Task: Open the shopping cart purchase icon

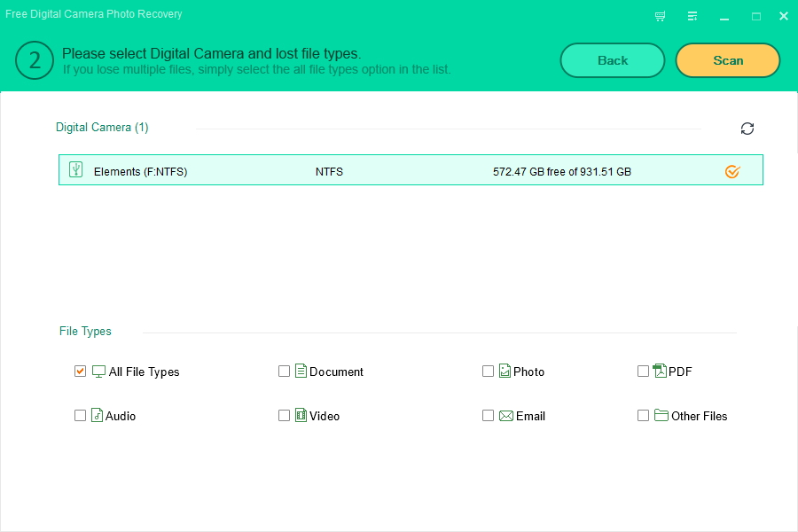Action: click(x=660, y=16)
